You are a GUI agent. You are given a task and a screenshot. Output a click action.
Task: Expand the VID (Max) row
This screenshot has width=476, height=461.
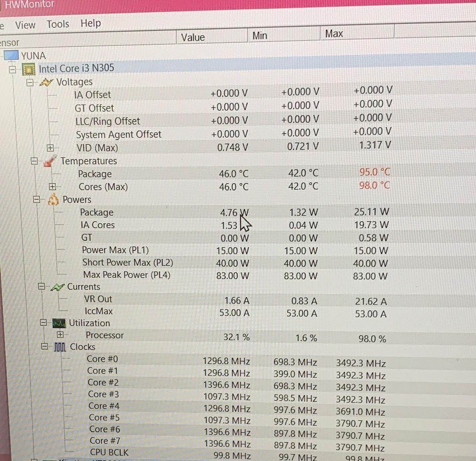coord(50,148)
